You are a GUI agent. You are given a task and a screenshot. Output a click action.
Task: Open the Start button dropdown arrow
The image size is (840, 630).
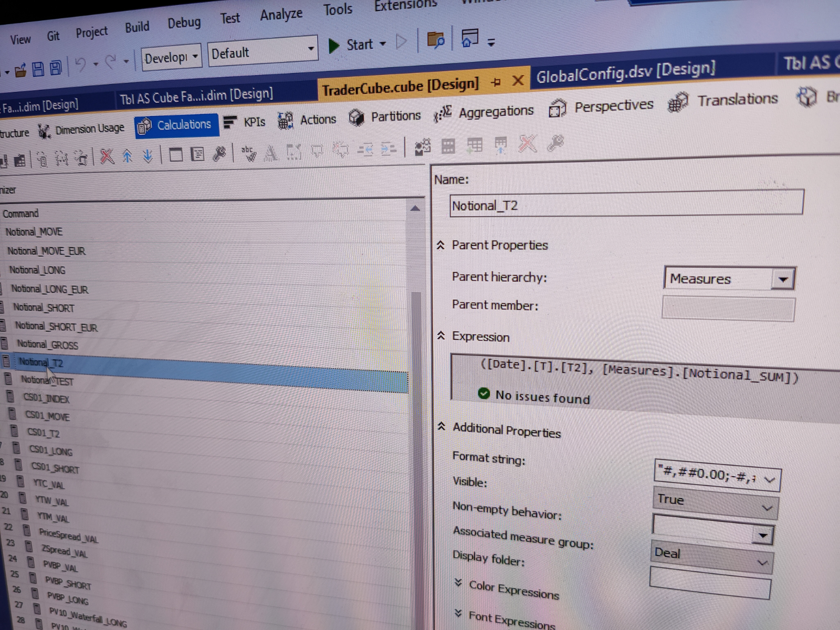point(383,44)
